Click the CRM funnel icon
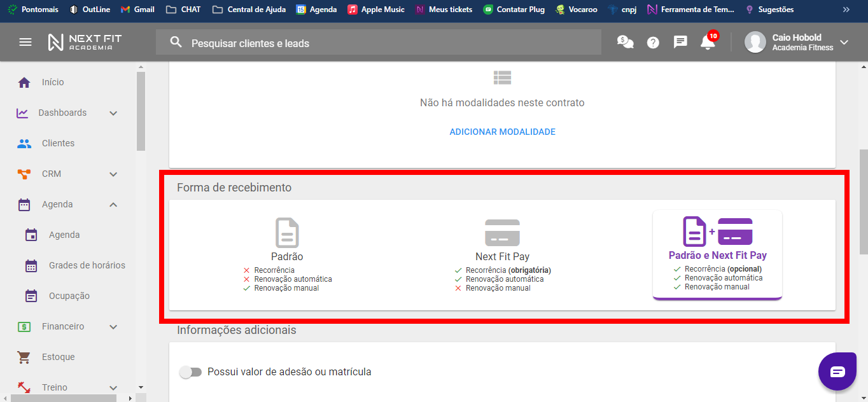The width and height of the screenshot is (868, 402). [x=24, y=174]
